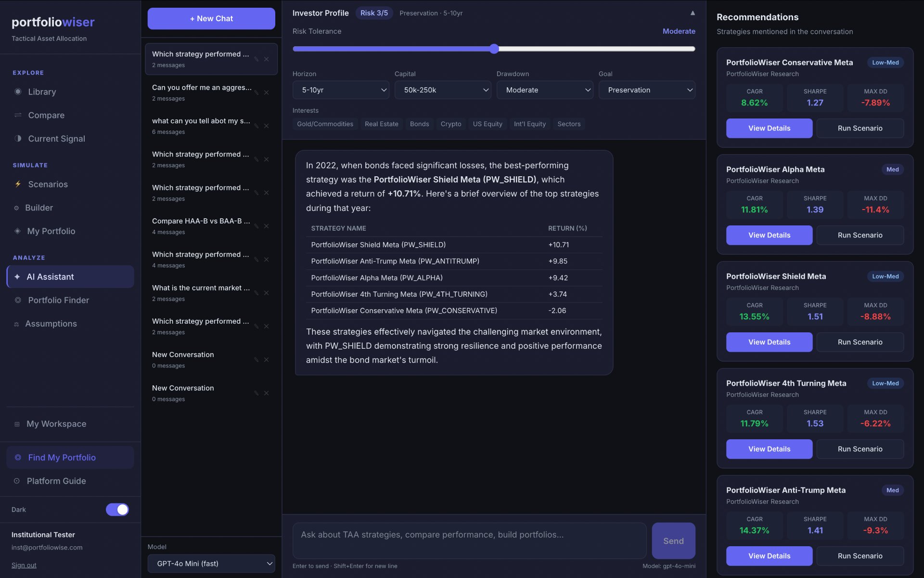Click the filled part of Risk Tolerance slider
The height and width of the screenshot is (578, 924).
point(391,49)
